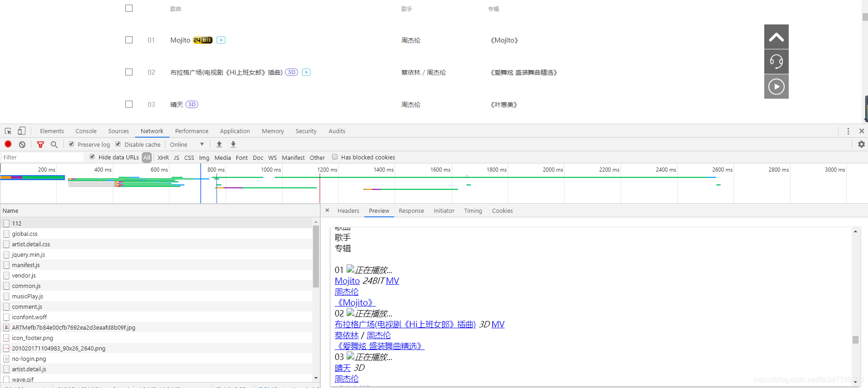The image size is (868, 388).
Task: Toggle device toolbar icon
Action: coord(21,131)
